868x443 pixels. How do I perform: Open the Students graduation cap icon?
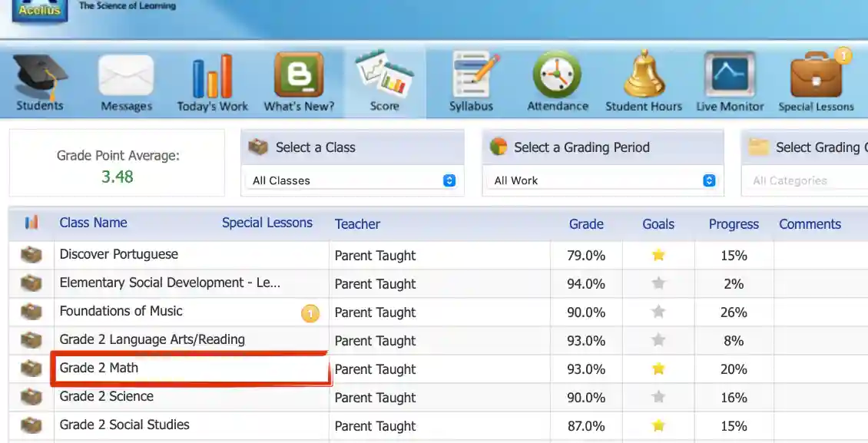40,77
